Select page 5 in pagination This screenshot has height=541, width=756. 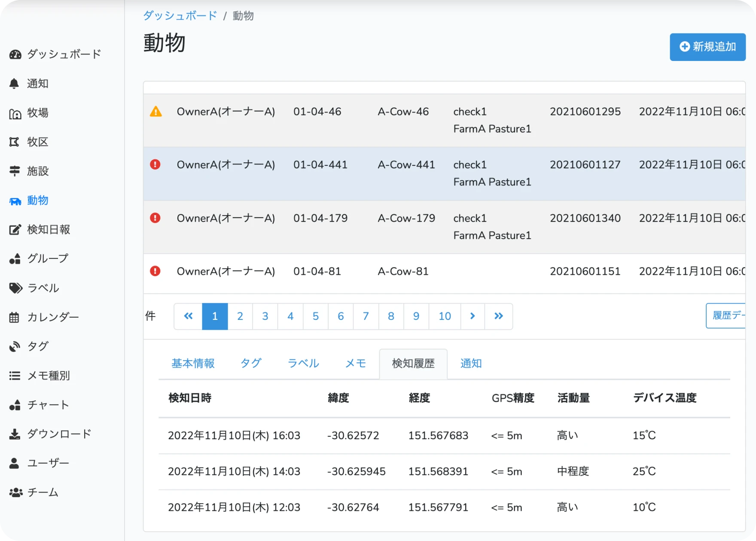(x=315, y=316)
